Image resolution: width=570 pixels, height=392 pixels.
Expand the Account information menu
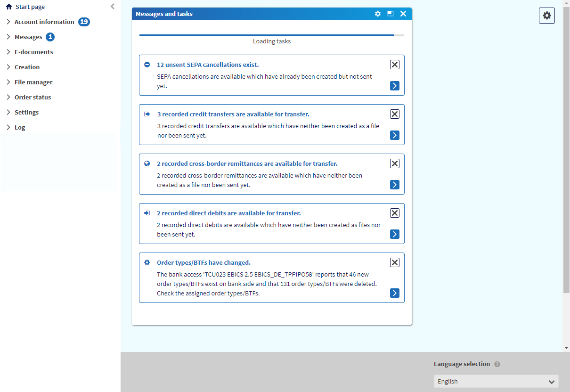(44, 22)
